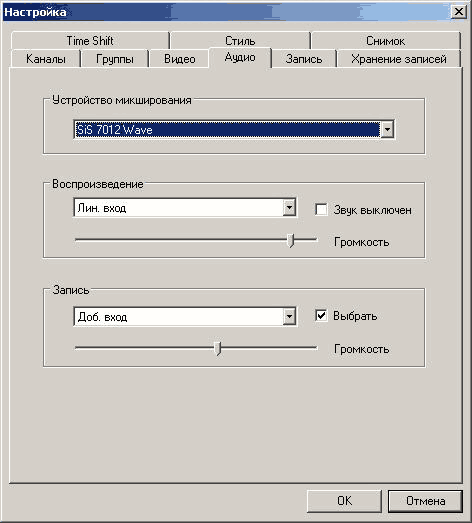472x523 pixels.
Task: Switch to the Стиль tab
Action: tap(240, 41)
